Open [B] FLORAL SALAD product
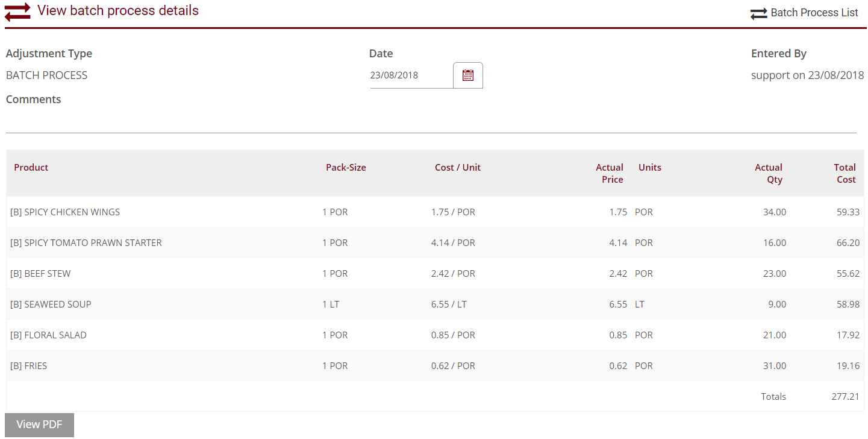868x439 pixels. pos(48,335)
